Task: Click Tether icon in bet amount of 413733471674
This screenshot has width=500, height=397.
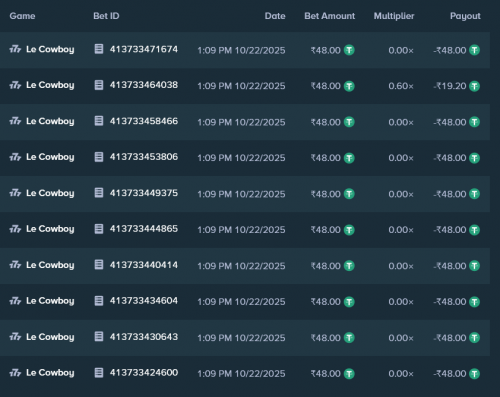Action: pyautogui.click(x=349, y=50)
